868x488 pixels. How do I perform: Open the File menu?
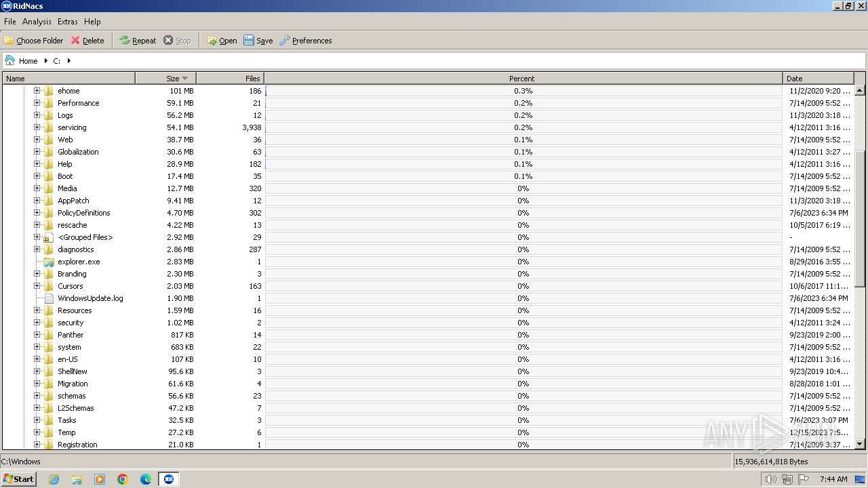point(10,22)
